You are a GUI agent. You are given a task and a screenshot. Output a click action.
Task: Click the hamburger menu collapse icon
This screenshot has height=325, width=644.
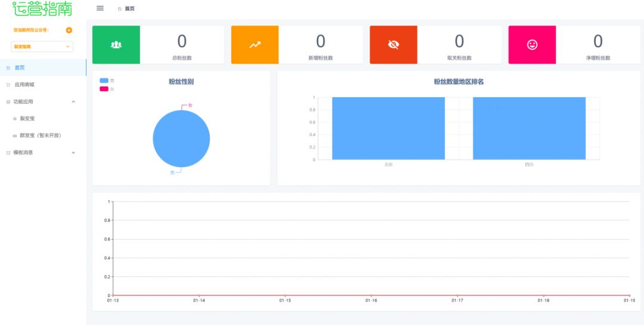(100, 8)
